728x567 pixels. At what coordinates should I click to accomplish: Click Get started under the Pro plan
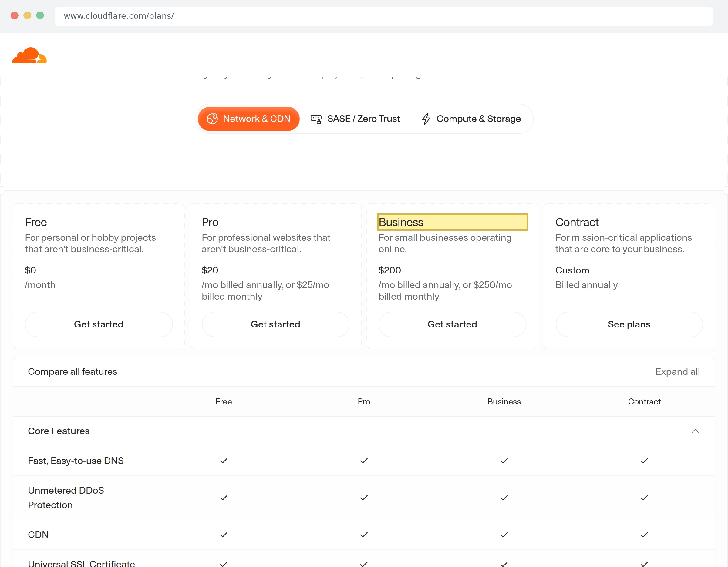click(x=275, y=324)
